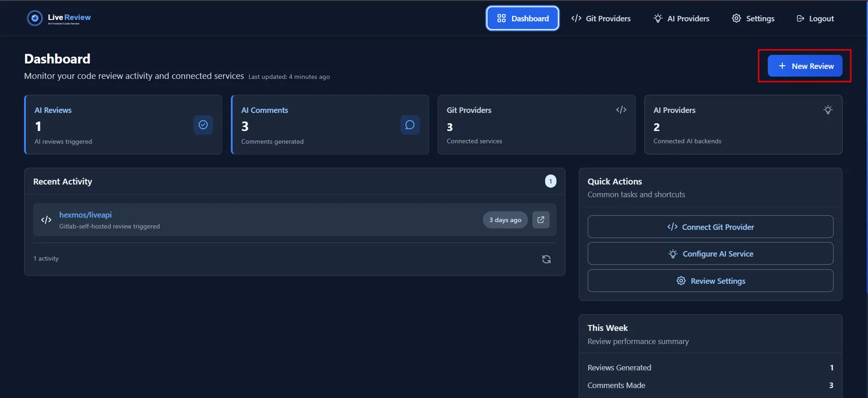Screen dimensions: 868x398
Task: Click the Connect Git Provider button
Action: (710, 227)
